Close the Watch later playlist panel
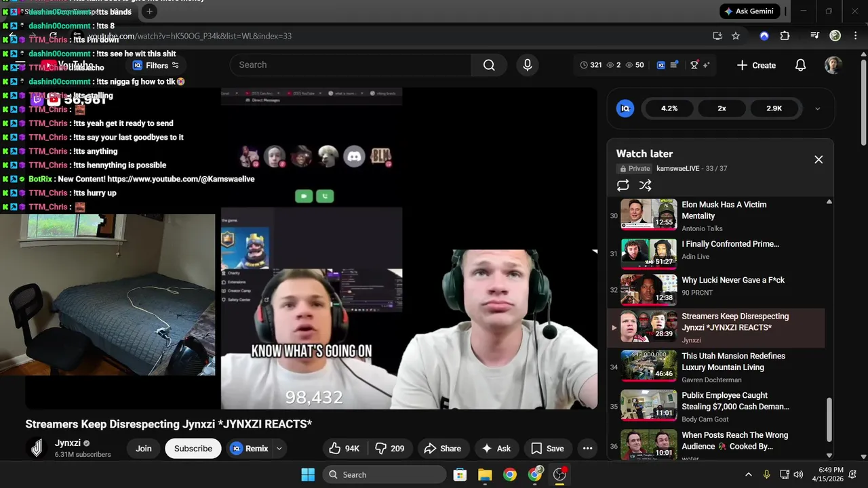This screenshot has width=868, height=488. point(818,159)
